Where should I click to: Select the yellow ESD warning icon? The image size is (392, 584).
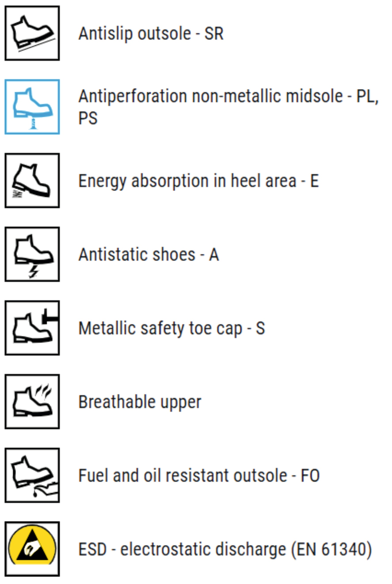(32, 549)
